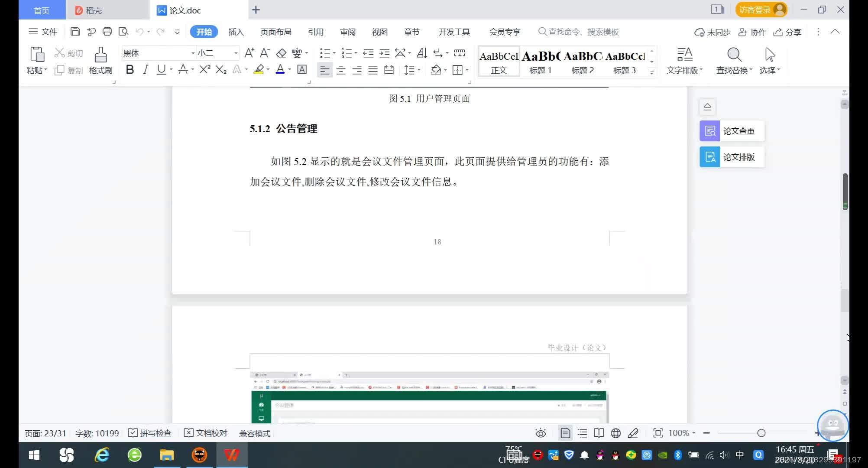Click the Clear Formatting eraser icon
Viewport: 868px width, 468px height.
click(281, 53)
